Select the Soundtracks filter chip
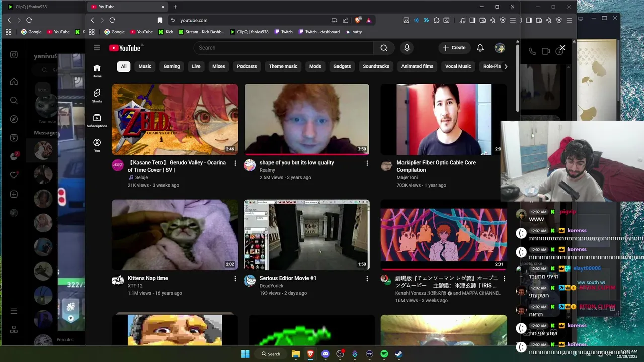This screenshot has width=644, height=362. tap(376, 66)
